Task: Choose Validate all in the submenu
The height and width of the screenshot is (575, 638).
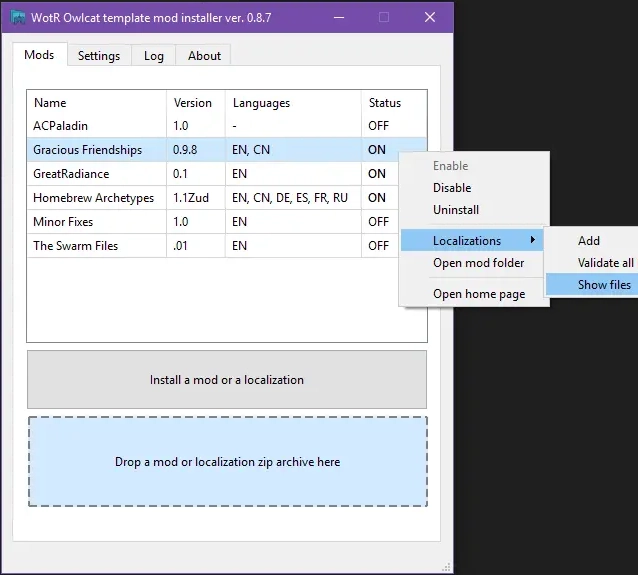Action: [605, 263]
